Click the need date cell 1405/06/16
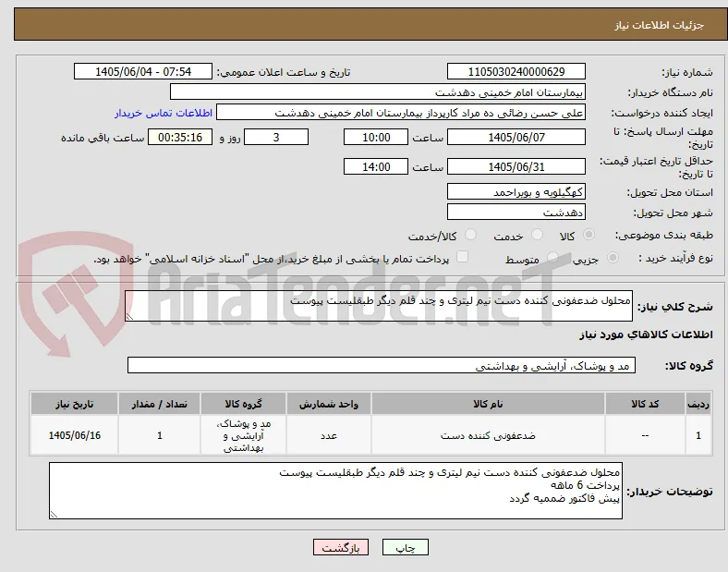The width and height of the screenshot is (728, 572). pyautogui.click(x=74, y=435)
